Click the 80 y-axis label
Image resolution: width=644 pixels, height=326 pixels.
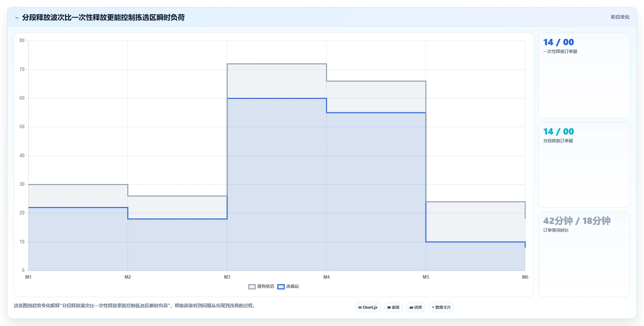[22, 41]
